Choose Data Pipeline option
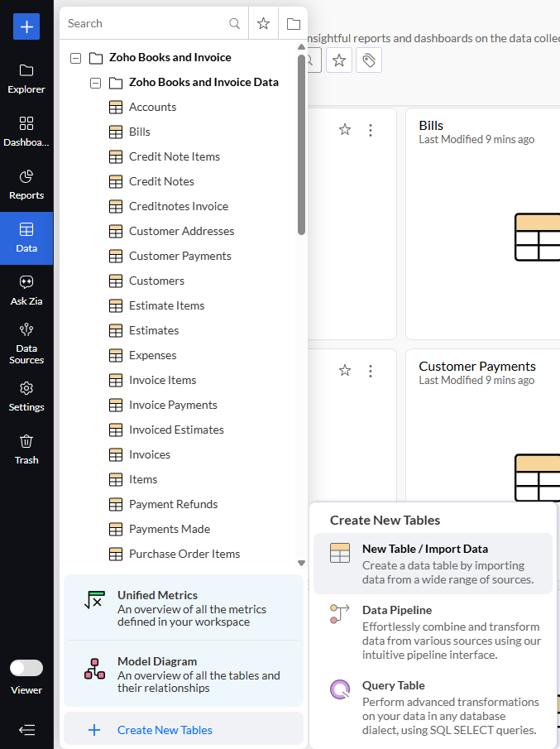This screenshot has height=749, width=560. [433, 632]
